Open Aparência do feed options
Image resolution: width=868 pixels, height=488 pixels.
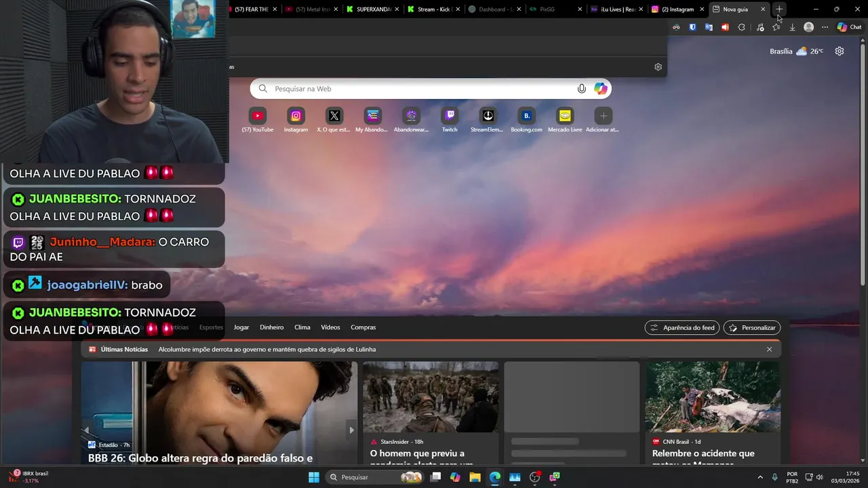(682, 327)
